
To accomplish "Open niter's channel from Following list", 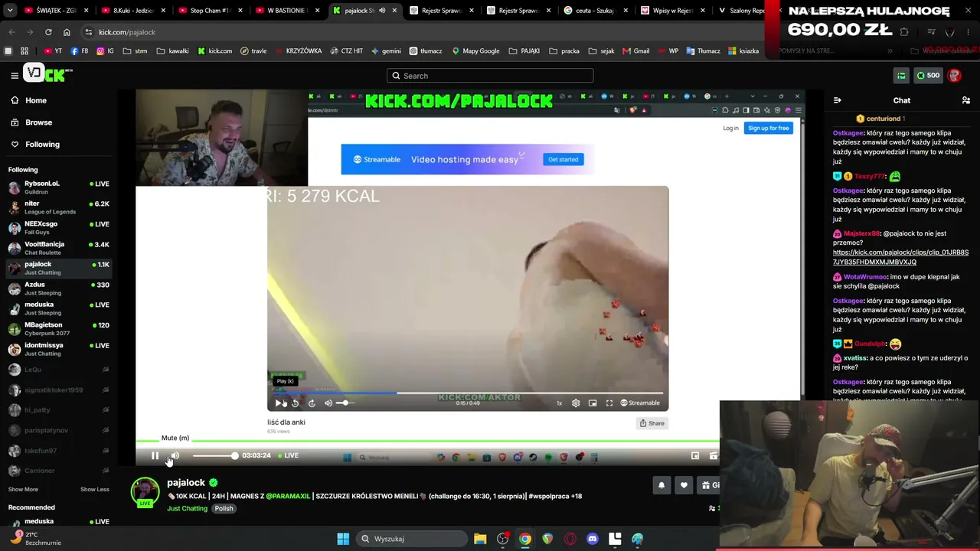I will (59, 207).
